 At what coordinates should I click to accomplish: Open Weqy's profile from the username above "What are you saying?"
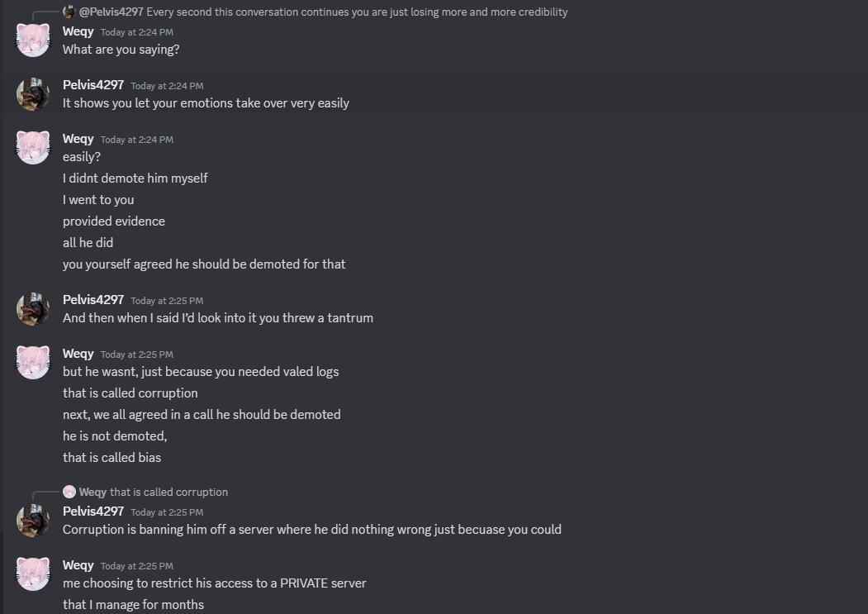tap(78, 31)
